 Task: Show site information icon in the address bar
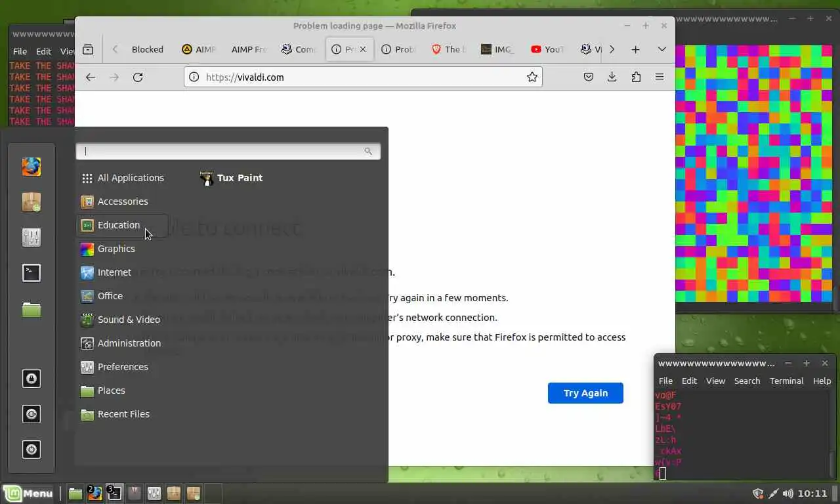[194, 77]
